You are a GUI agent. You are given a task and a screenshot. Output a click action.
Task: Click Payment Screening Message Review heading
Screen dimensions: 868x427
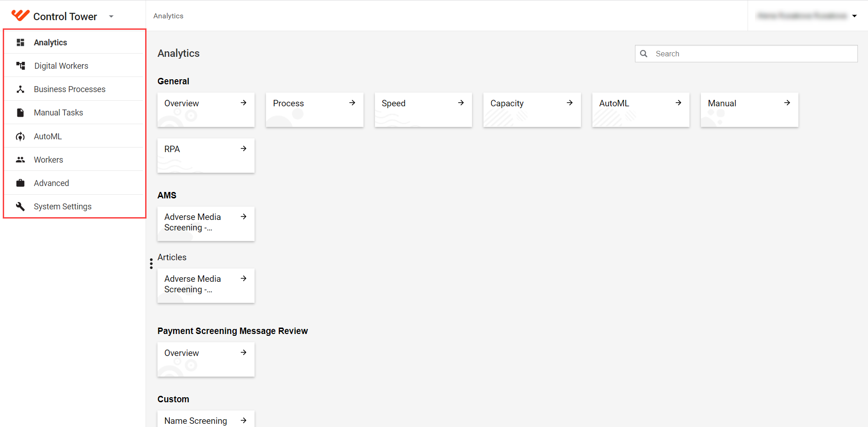[233, 331]
